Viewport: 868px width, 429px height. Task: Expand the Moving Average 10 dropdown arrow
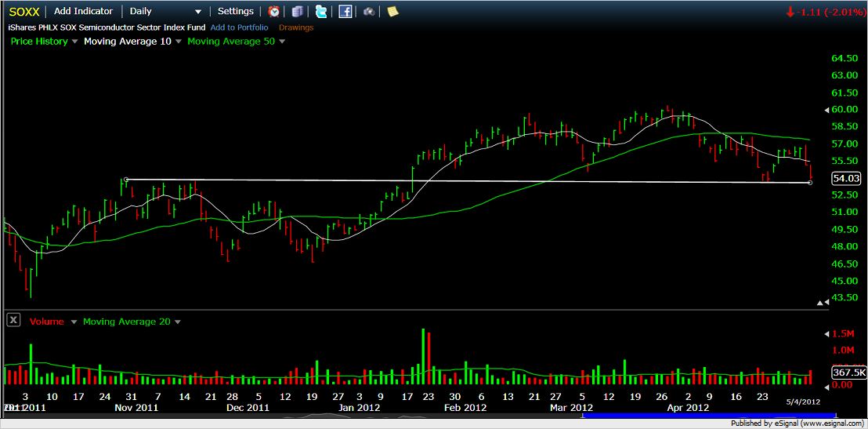179,42
